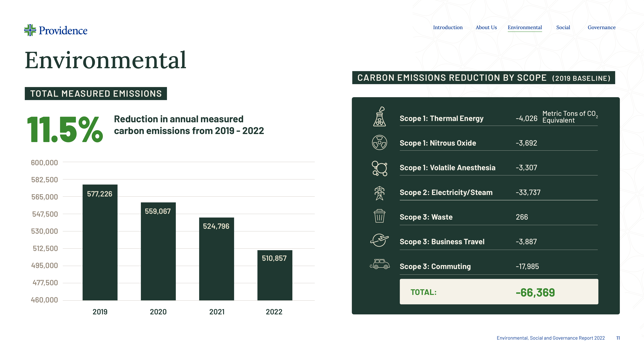The image size is (644, 362).
Task: Click the Providence cross logo icon
Action: [x=30, y=30]
